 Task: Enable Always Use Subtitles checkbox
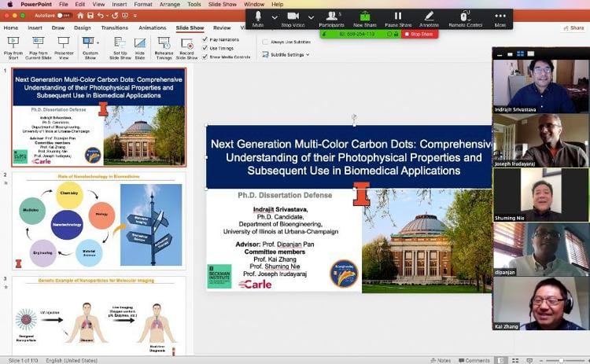pos(265,42)
